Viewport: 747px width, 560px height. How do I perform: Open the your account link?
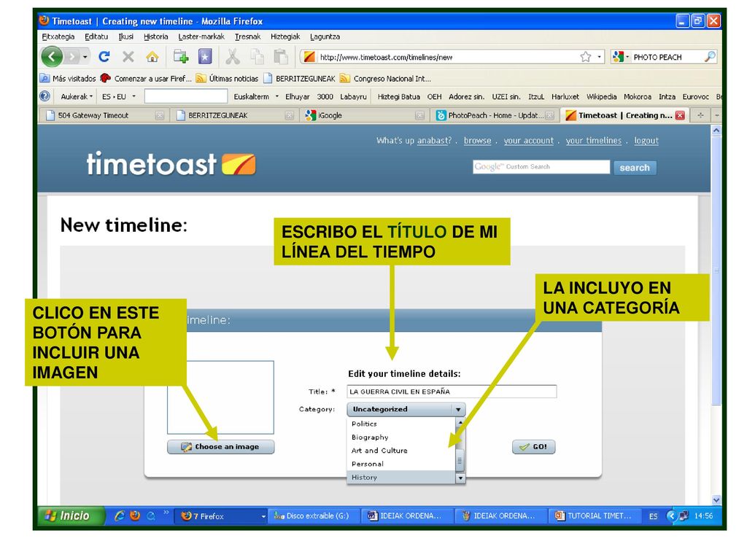pyautogui.click(x=529, y=141)
